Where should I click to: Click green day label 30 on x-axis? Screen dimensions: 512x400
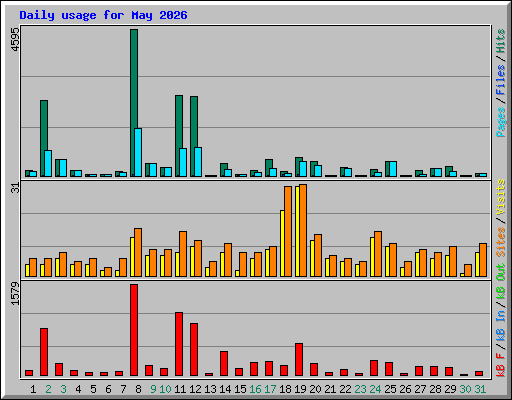[465, 389]
